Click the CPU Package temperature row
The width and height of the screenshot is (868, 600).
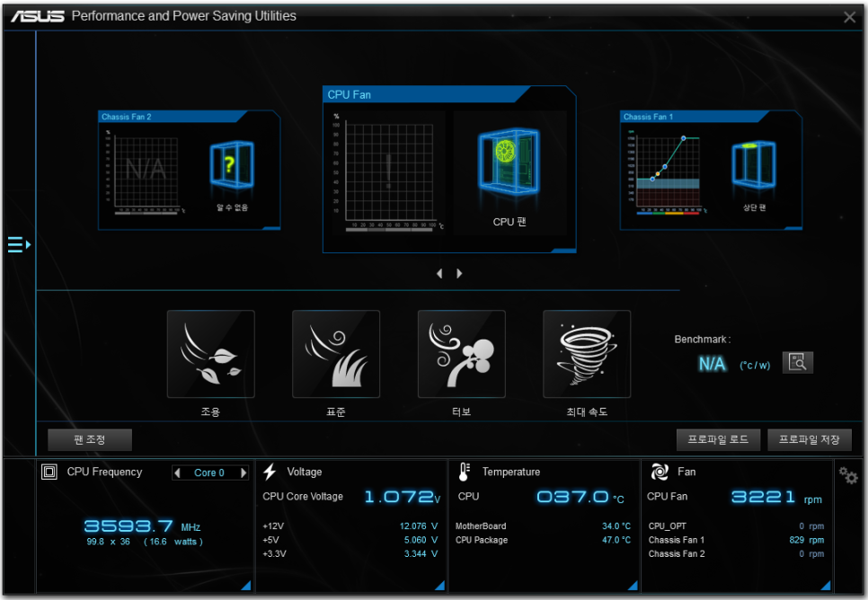pyautogui.click(x=543, y=540)
